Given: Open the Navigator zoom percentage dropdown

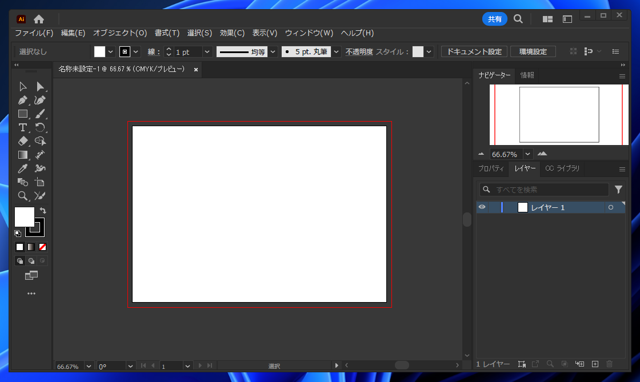Looking at the screenshot, I should click(528, 154).
